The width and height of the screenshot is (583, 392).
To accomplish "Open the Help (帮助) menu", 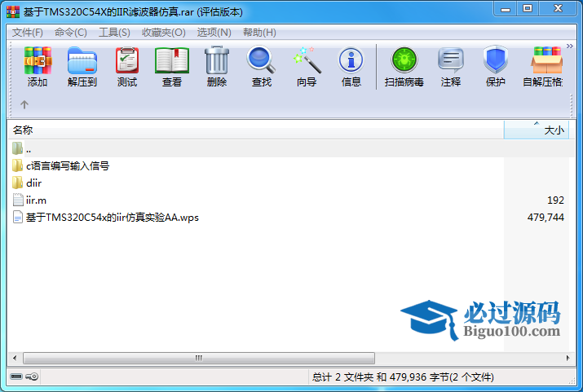I will 259,33.
